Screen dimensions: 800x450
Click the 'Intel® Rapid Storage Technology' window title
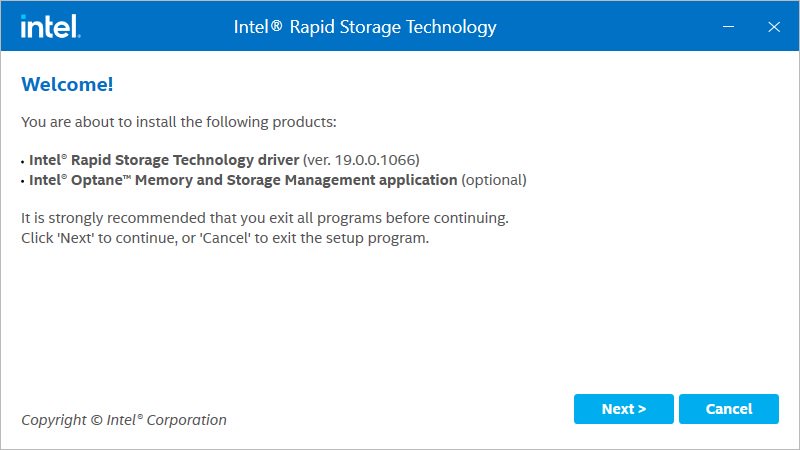click(x=364, y=27)
